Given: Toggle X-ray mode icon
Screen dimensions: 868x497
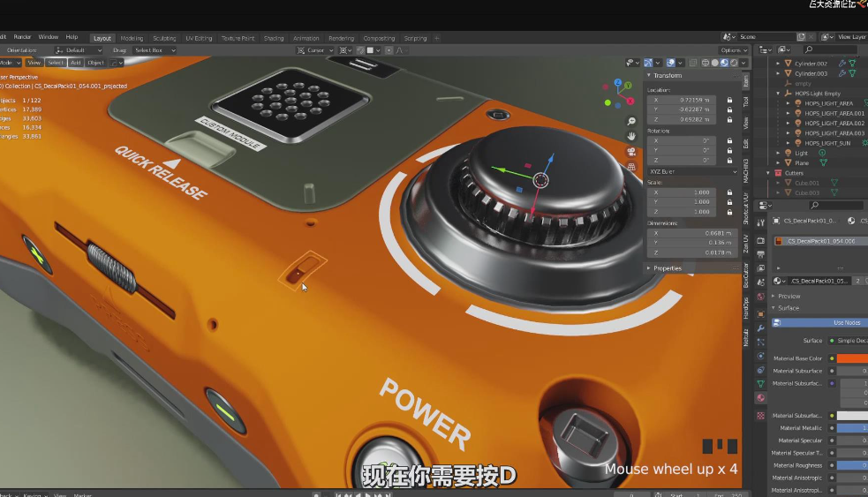Looking at the screenshot, I should pyautogui.click(x=692, y=63).
